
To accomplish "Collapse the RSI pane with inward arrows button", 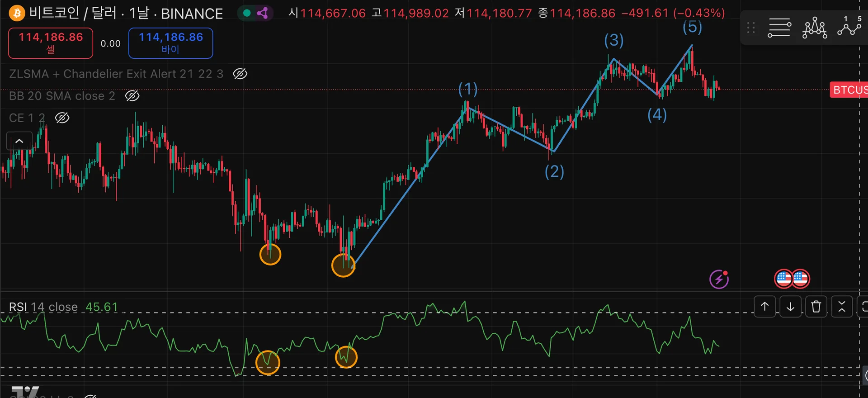I will [x=842, y=307].
